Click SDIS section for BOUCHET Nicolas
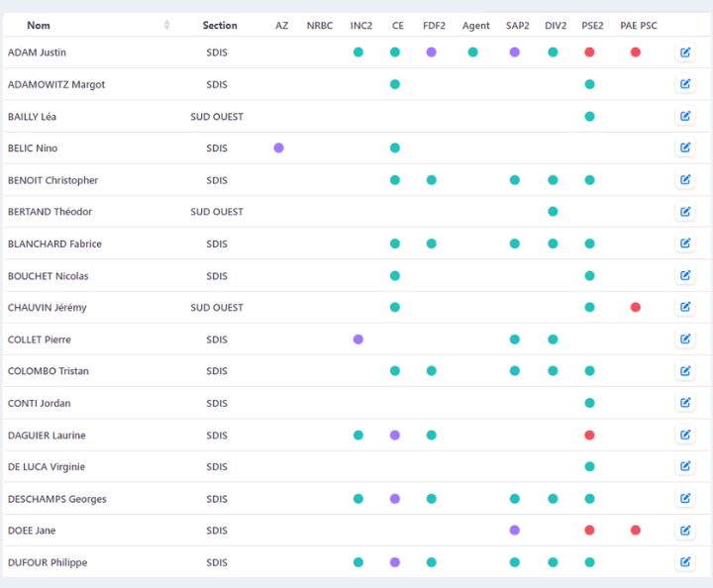 217,276
